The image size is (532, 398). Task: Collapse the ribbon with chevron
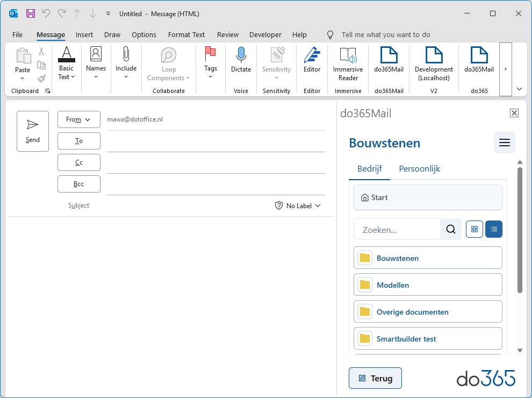pyautogui.click(x=520, y=89)
